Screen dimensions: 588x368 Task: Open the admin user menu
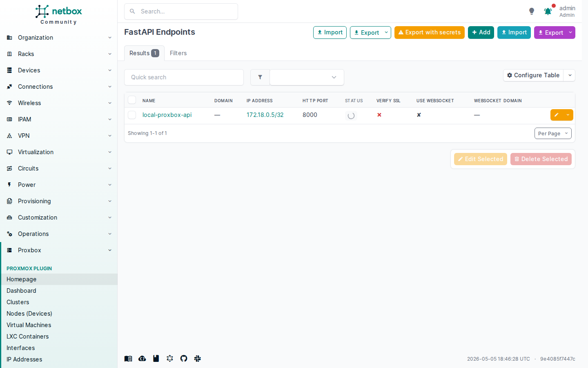tap(567, 11)
